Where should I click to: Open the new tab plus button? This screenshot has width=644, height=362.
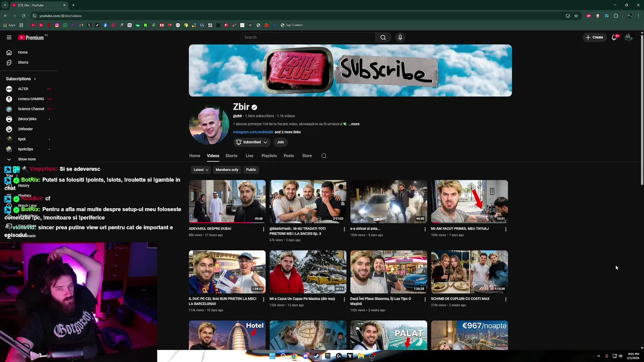pos(73,5)
